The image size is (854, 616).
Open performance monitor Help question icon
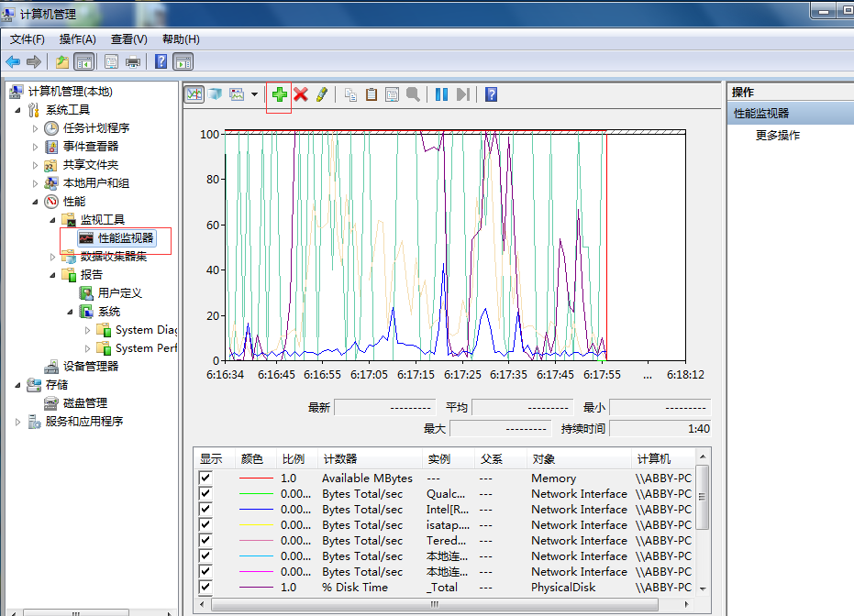pyautogui.click(x=492, y=94)
